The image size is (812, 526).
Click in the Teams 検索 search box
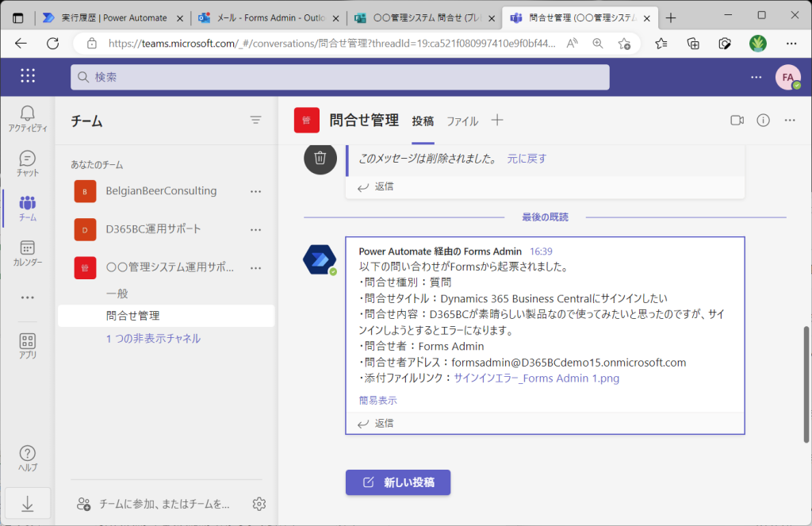point(339,77)
